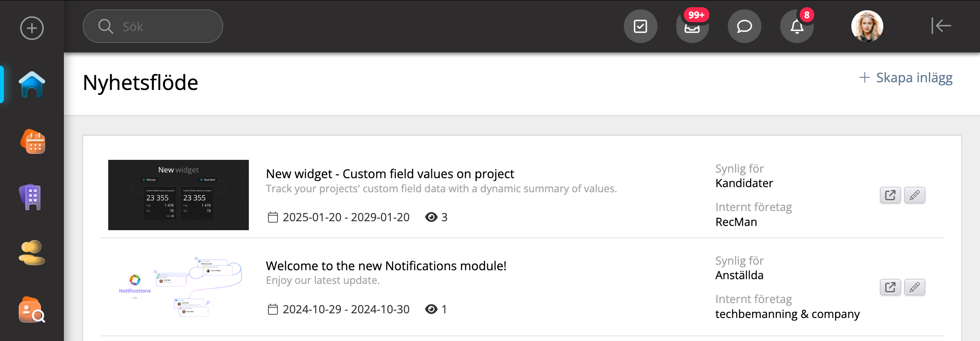Open the user profile avatar menu
Image resolution: width=980 pixels, height=341 pixels.
(867, 26)
